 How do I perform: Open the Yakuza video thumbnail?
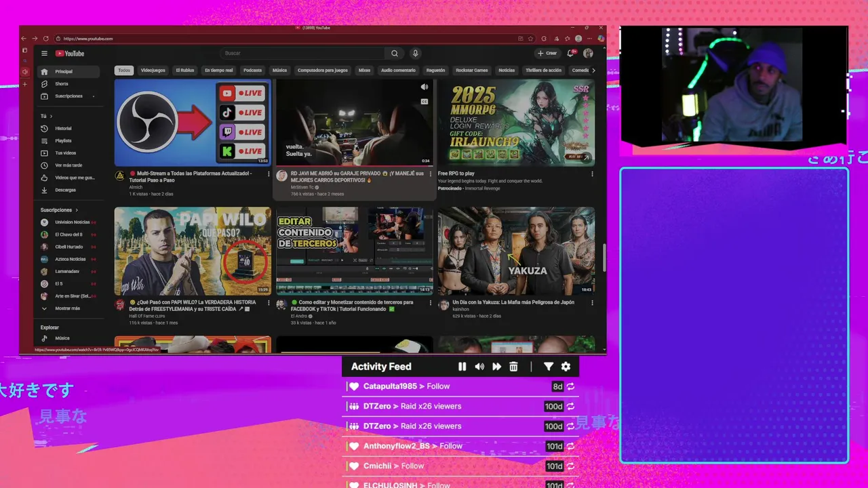click(x=516, y=251)
